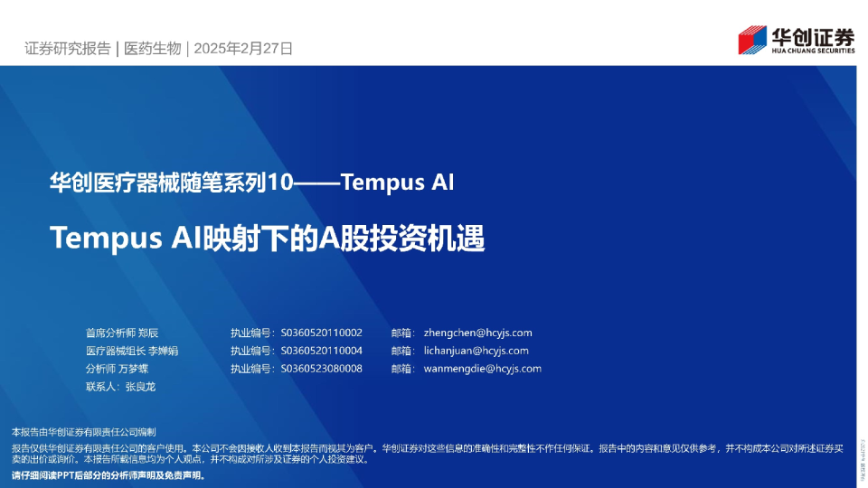Viewport: 868px width, 488px height.
Task: Click the date 2025年2月27日
Action: click(x=243, y=49)
